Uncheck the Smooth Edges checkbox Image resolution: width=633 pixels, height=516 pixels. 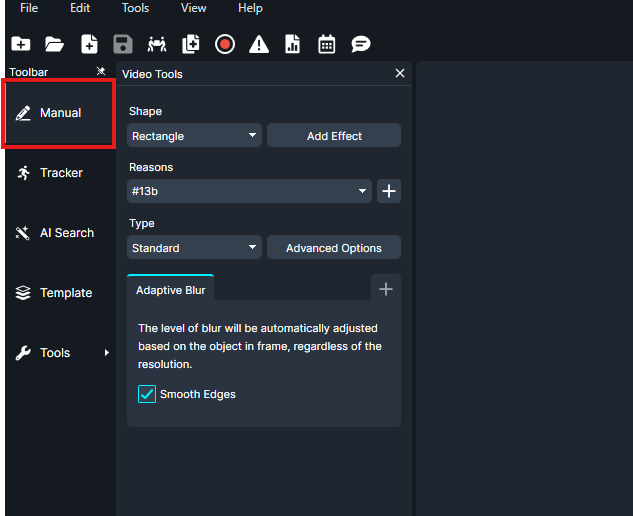point(147,395)
